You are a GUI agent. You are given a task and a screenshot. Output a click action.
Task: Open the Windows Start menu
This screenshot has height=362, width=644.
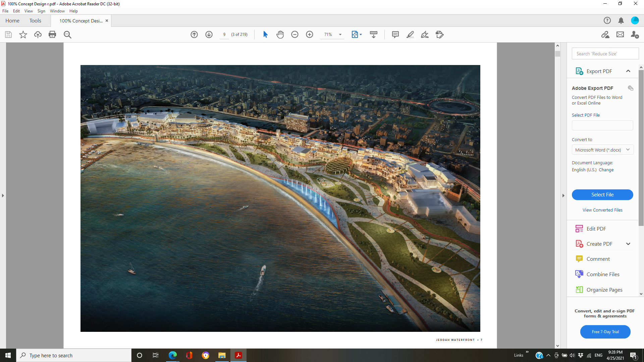[8, 355]
